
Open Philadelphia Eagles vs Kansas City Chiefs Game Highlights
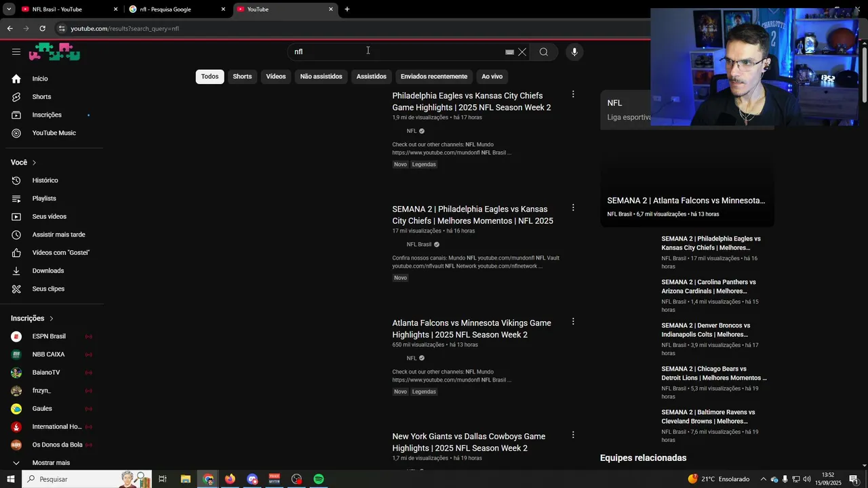coord(471,102)
